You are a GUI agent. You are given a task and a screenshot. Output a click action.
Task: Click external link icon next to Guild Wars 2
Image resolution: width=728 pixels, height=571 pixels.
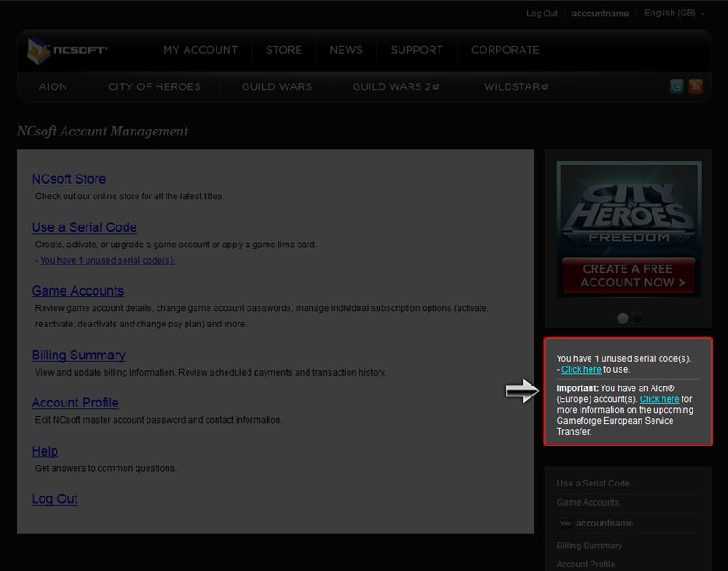pos(436,87)
